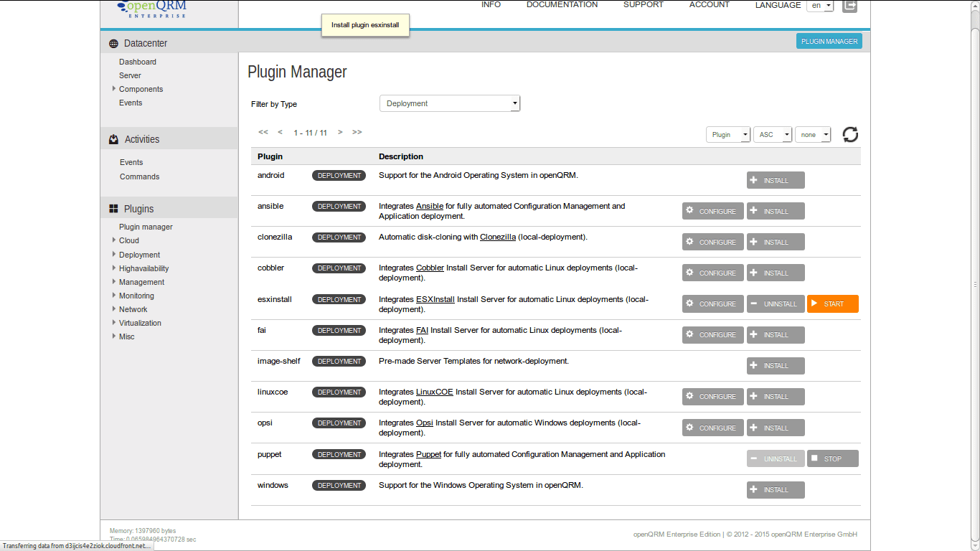Viewport: 980px width, 551px height.
Task: Go to the next page (>)
Action: [x=340, y=132]
